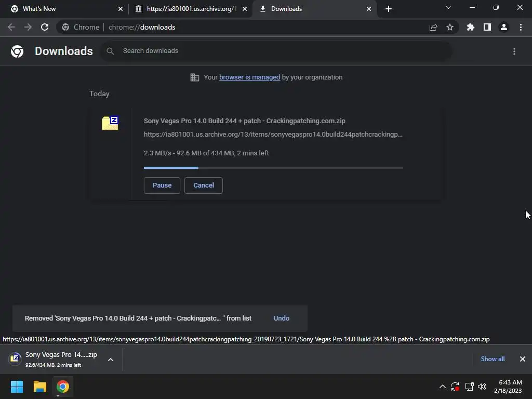Close the archive.org tab
Screen dimensions: 532x399
[x=245, y=9]
